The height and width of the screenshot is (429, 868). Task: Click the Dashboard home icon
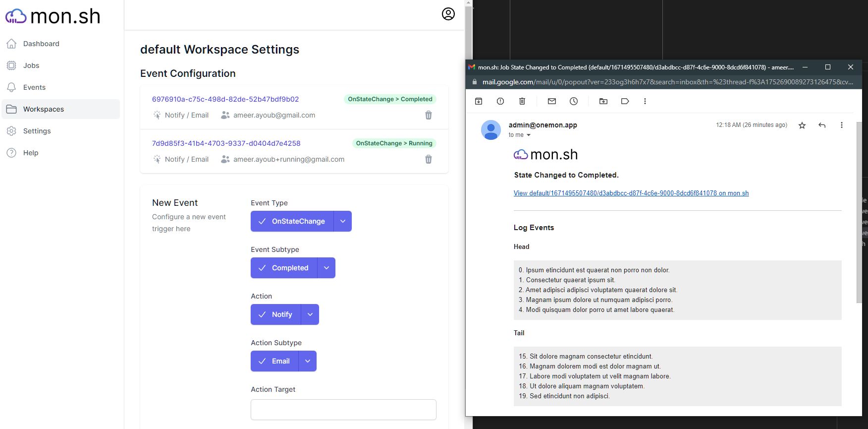(x=12, y=44)
